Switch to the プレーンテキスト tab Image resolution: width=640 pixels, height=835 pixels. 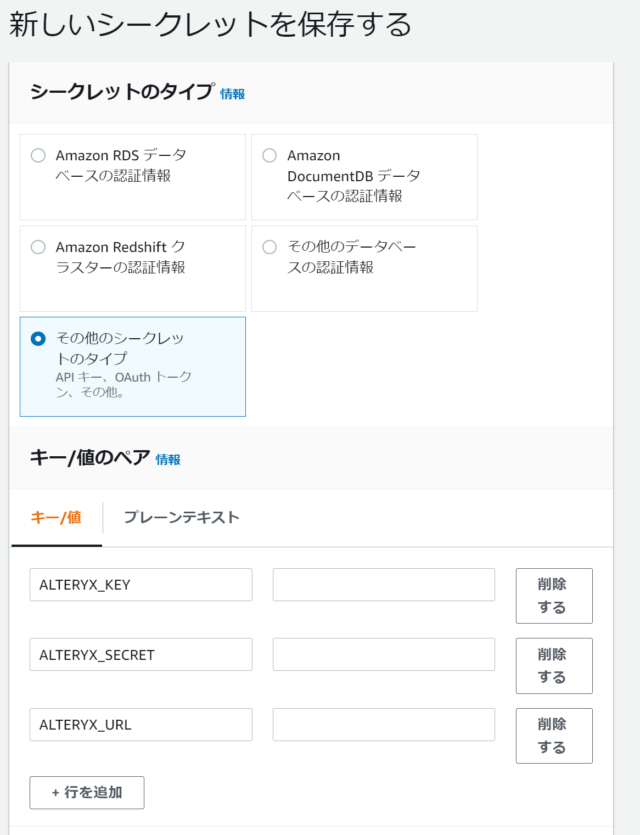tap(182, 518)
